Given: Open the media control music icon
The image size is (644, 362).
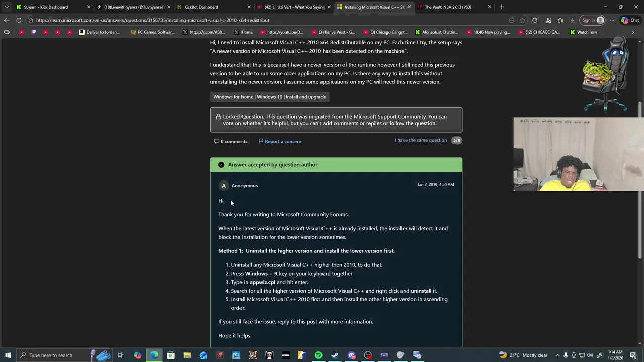Looking at the screenshot, I should click(548, 20).
